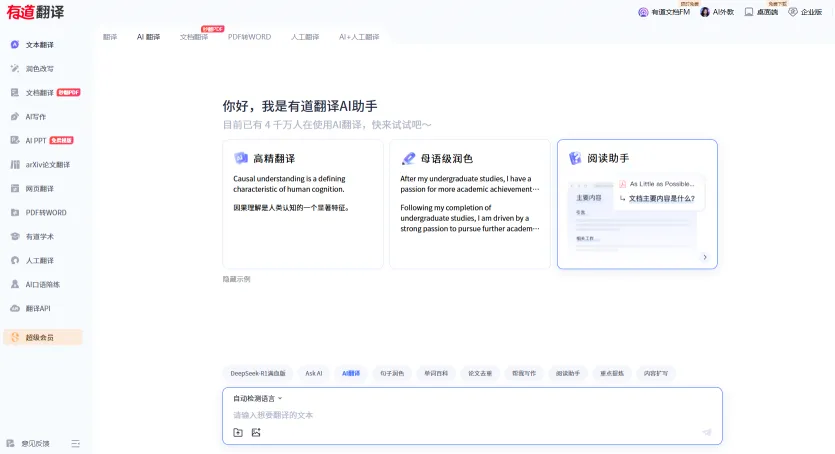Screen dimensions: 835x454
Task: Select the 高精翻译 example card
Action: 302,204
